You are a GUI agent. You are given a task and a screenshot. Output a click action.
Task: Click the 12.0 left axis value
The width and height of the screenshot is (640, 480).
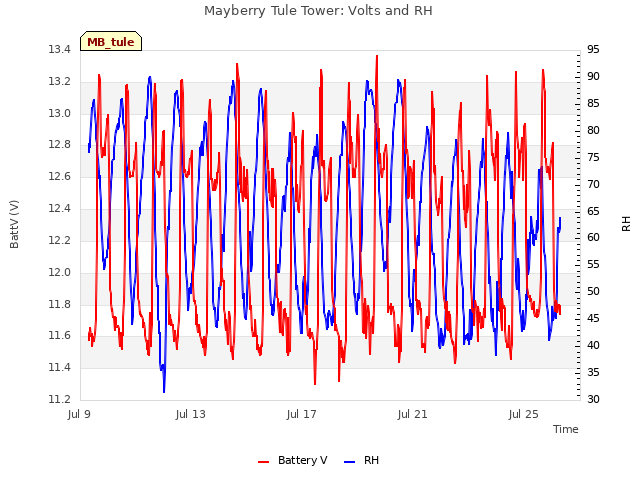pos(60,272)
